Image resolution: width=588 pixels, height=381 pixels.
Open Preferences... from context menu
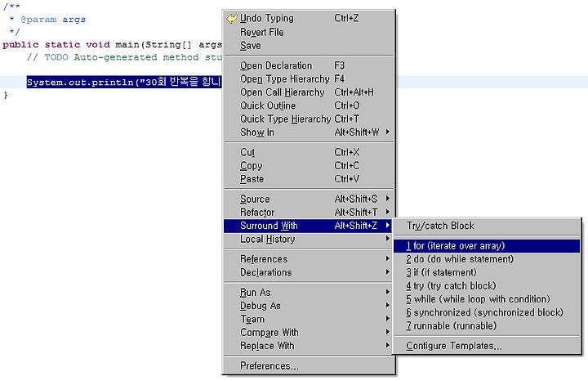(x=309, y=365)
